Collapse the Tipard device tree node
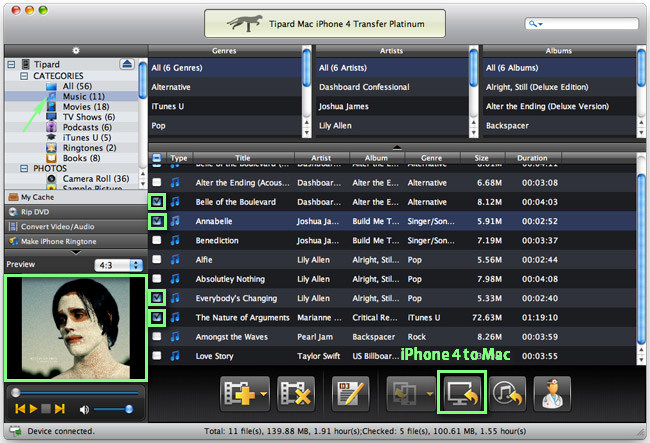The width and height of the screenshot is (650, 443). [x=11, y=64]
